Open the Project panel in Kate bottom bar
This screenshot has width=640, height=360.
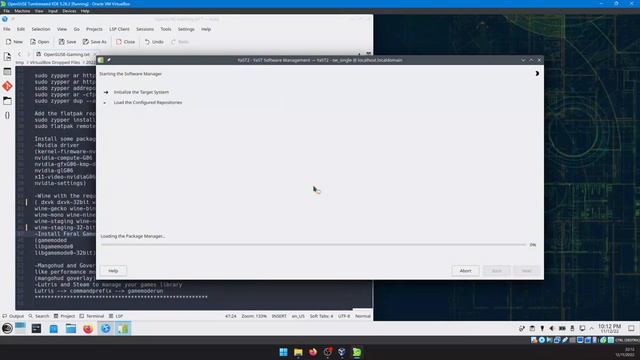[64, 316]
